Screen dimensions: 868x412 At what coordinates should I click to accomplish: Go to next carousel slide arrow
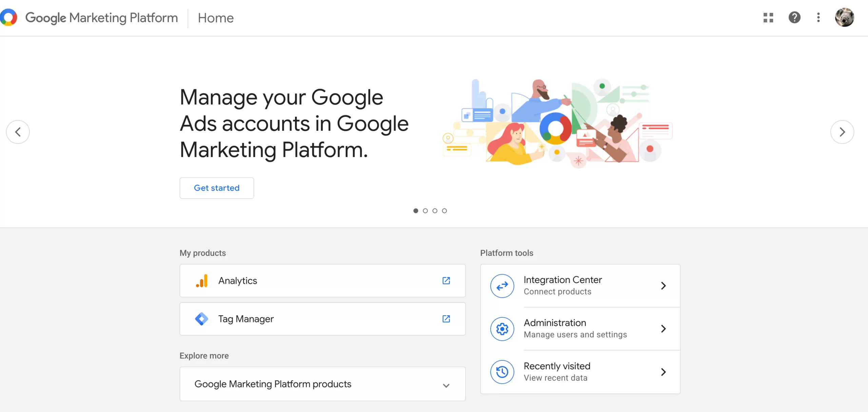coord(842,132)
